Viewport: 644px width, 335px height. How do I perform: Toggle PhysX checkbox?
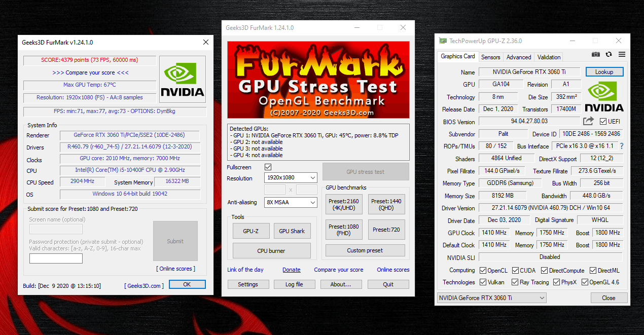(x=556, y=282)
